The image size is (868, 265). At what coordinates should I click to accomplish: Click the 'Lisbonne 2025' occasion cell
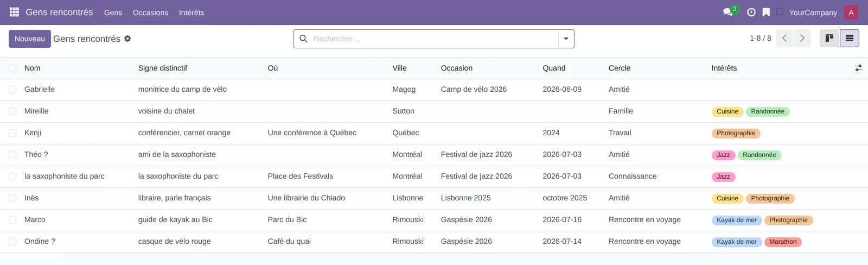(x=465, y=198)
